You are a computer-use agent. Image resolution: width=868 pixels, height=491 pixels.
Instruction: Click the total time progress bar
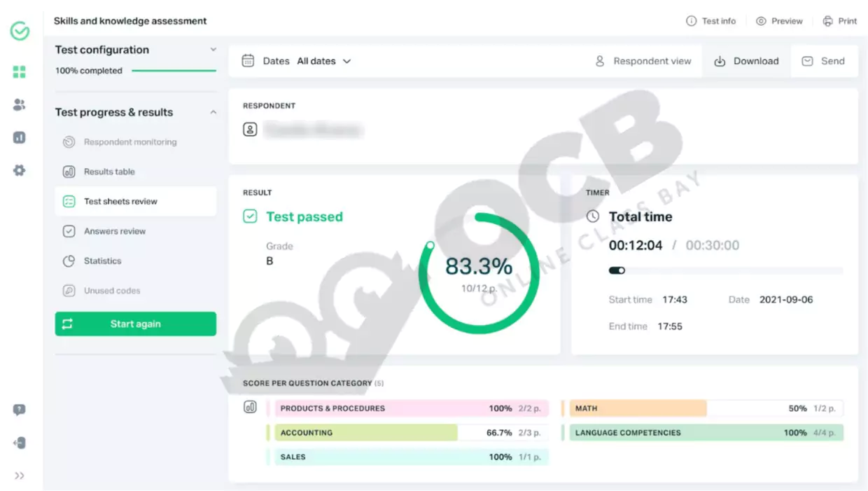click(725, 270)
